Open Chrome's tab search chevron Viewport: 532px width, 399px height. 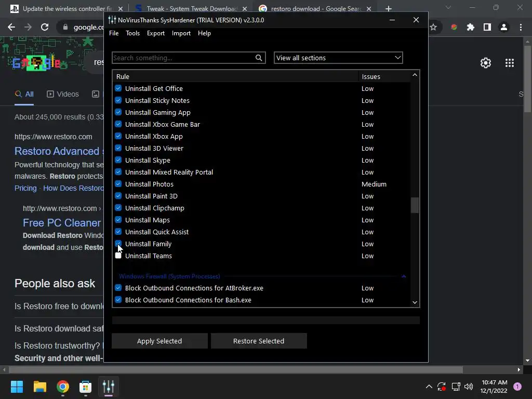tap(448, 7)
